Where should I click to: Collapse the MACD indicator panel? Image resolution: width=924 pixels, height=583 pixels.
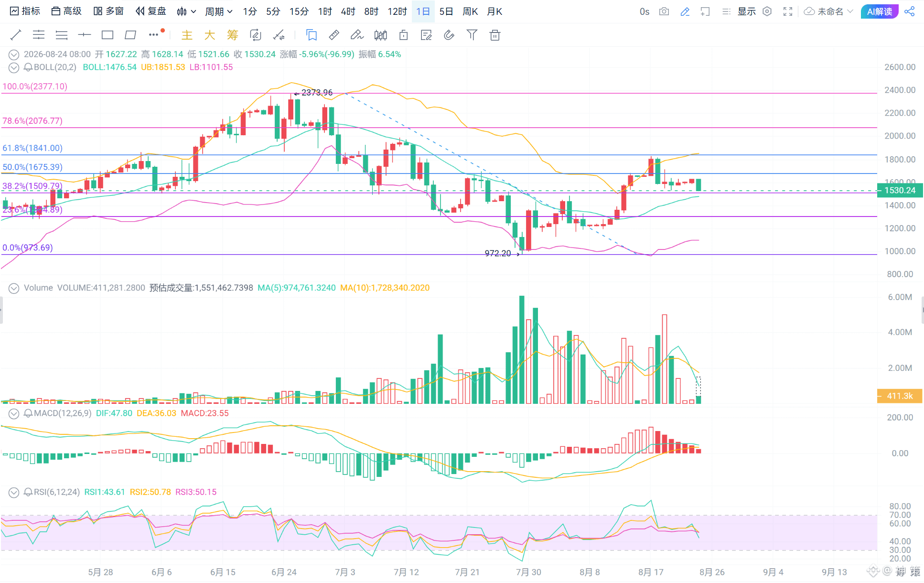point(14,413)
